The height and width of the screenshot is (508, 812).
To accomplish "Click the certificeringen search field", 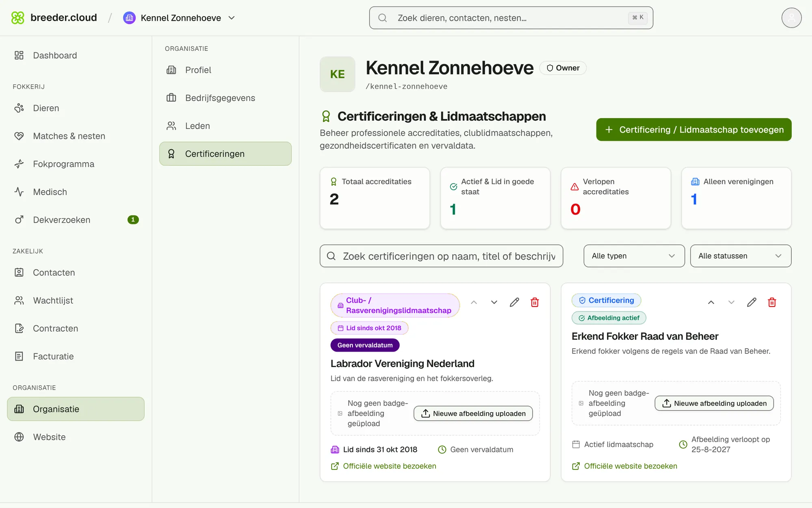I will [441, 256].
